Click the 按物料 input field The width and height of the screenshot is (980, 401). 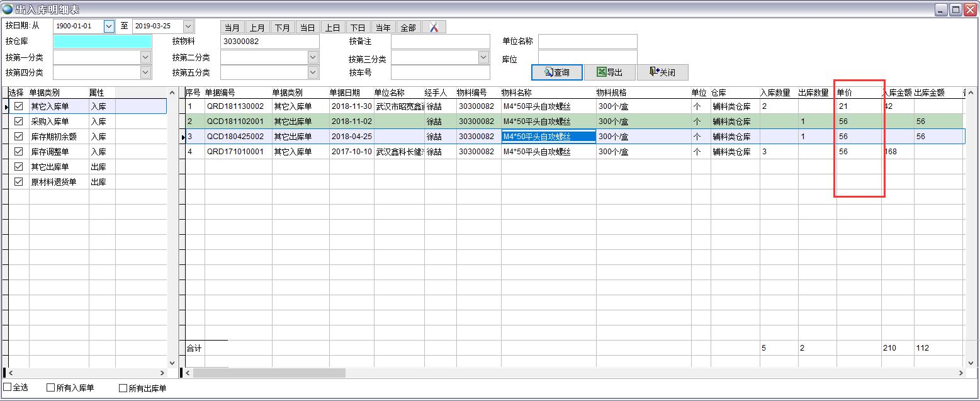point(270,42)
